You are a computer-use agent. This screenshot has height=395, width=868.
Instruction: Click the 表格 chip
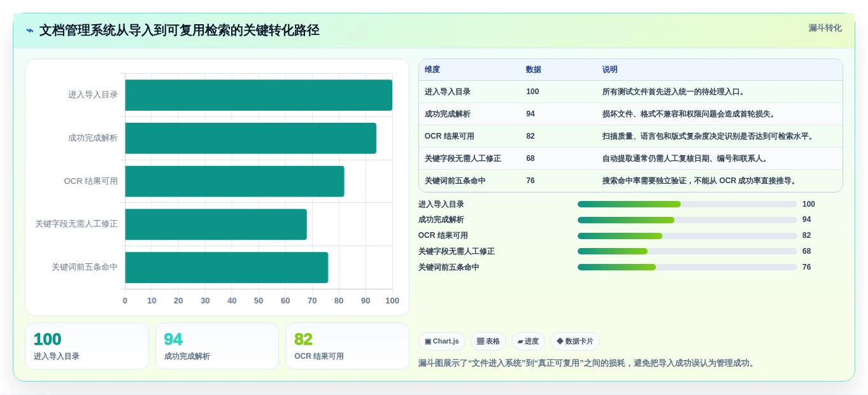coord(488,342)
